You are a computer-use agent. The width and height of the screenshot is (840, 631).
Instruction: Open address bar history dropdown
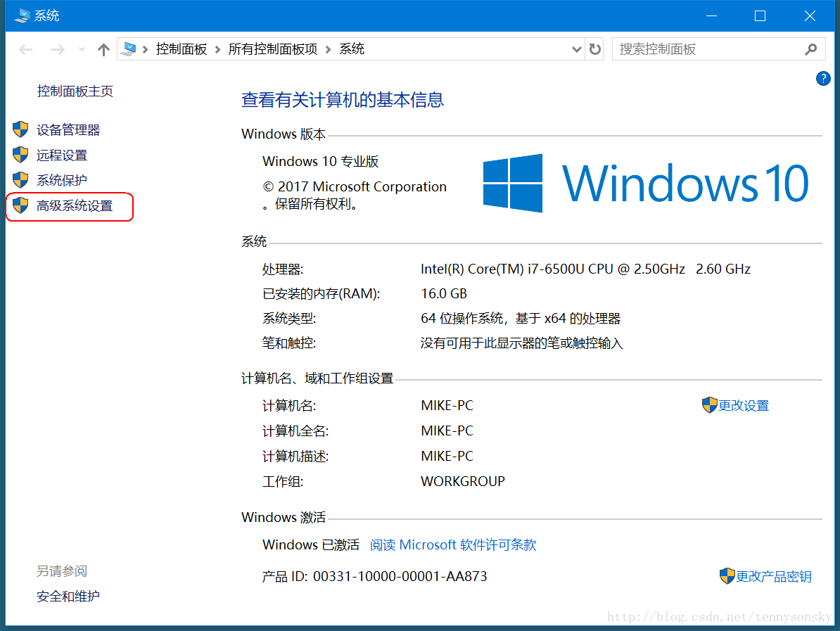[576, 49]
